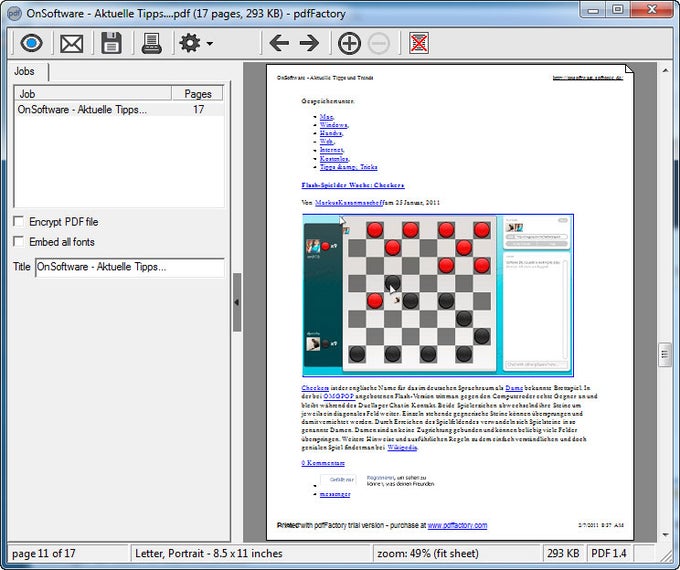Go to next page with right arrow
680x570 pixels.
[309, 43]
